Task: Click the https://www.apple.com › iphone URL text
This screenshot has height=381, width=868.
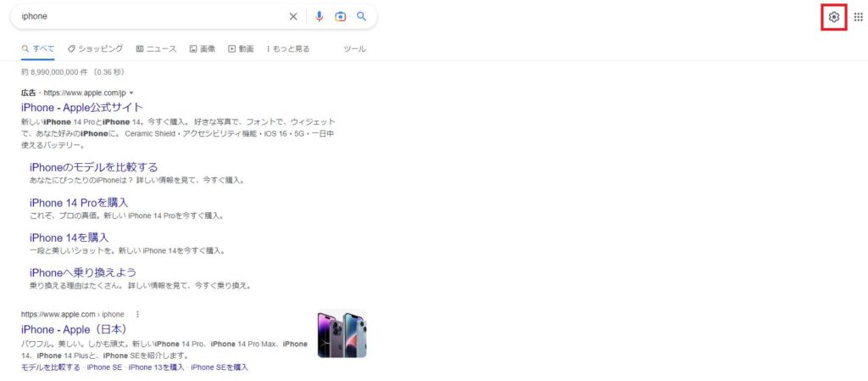Action: 73,314
